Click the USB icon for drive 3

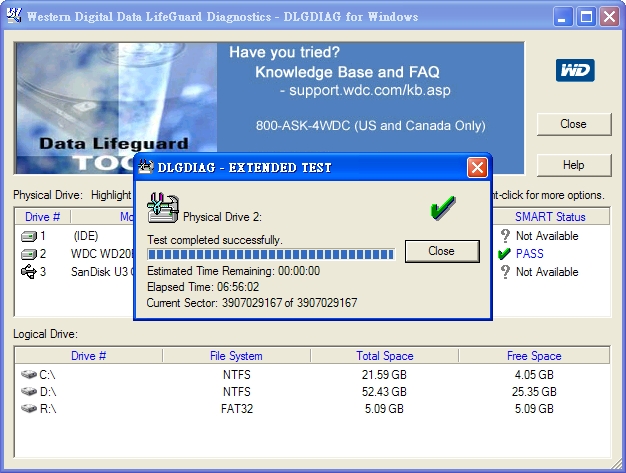(29, 272)
